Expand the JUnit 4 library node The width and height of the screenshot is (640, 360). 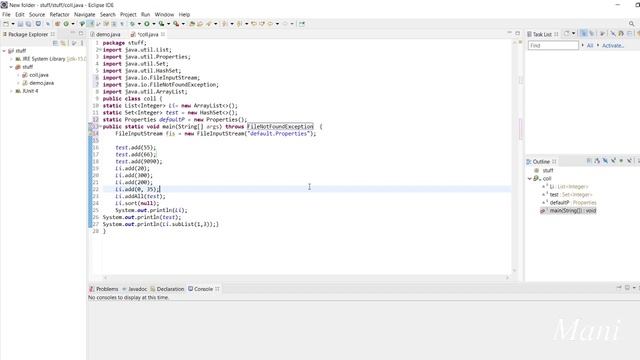pos(11,91)
